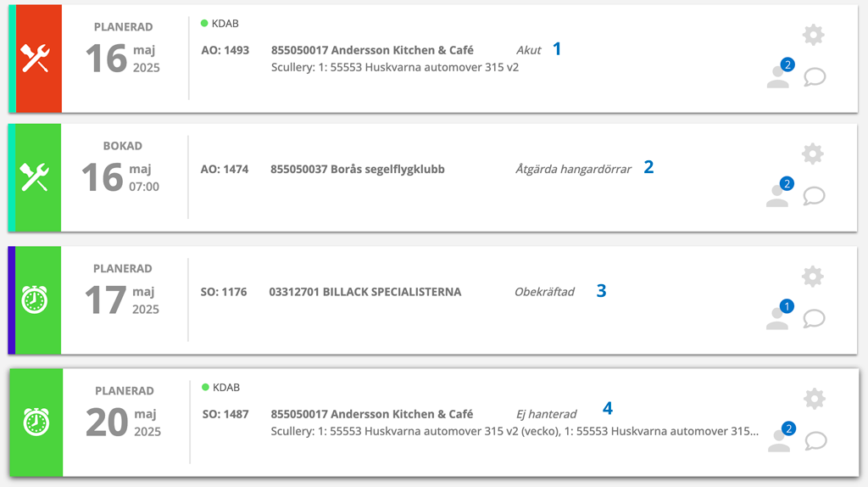Click the red wrench icon tile for AO: 1493
868x487 pixels.
pyautogui.click(x=39, y=59)
